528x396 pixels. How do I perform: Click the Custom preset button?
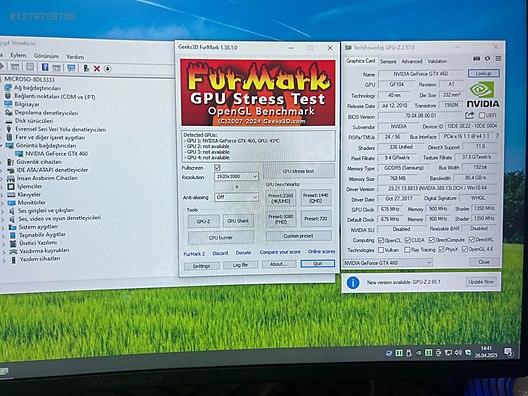click(298, 236)
